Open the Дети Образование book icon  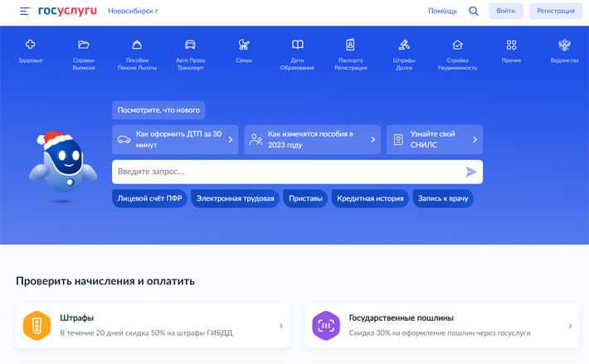point(297,45)
